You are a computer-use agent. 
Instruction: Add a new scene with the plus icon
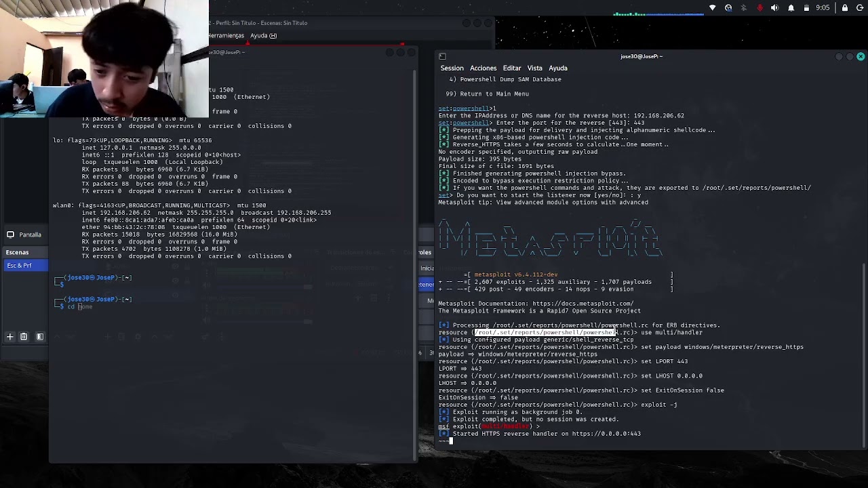point(10,336)
